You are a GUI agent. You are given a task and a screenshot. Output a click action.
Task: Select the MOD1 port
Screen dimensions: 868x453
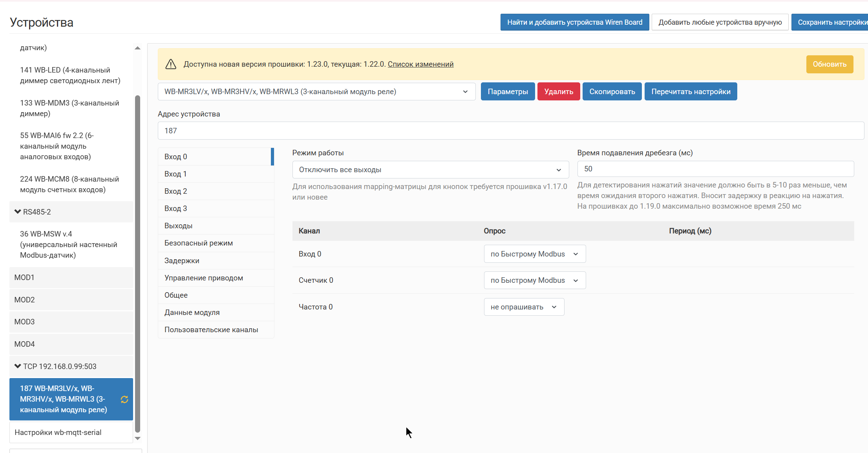coord(71,278)
